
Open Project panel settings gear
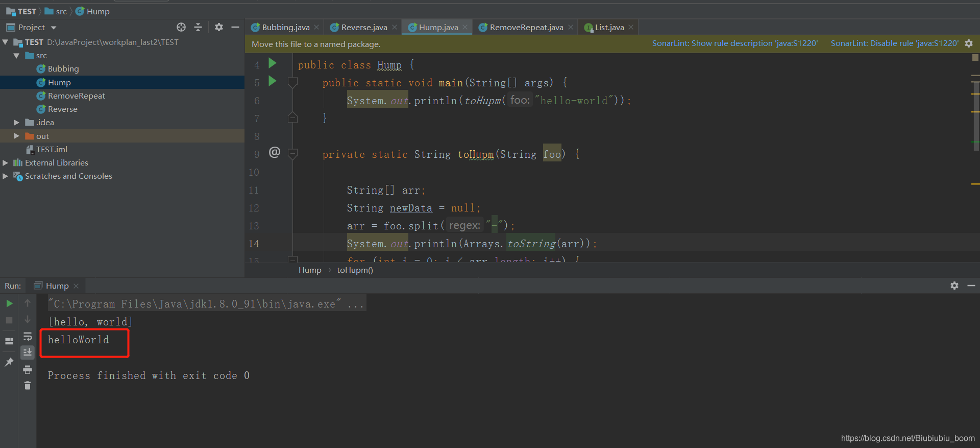[219, 27]
